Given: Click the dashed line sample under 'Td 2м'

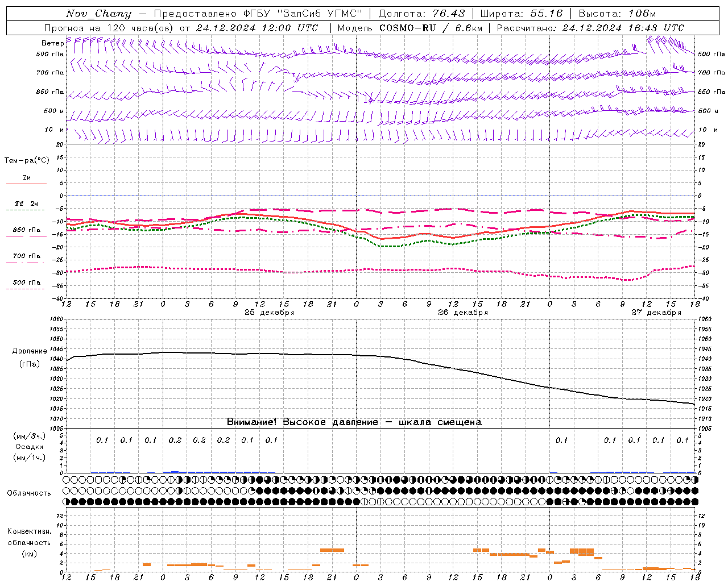Looking at the screenshot, I should [26, 210].
